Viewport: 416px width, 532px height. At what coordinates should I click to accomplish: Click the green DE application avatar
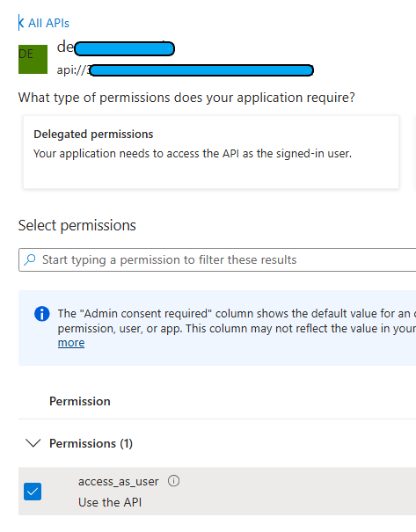click(x=33, y=59)
